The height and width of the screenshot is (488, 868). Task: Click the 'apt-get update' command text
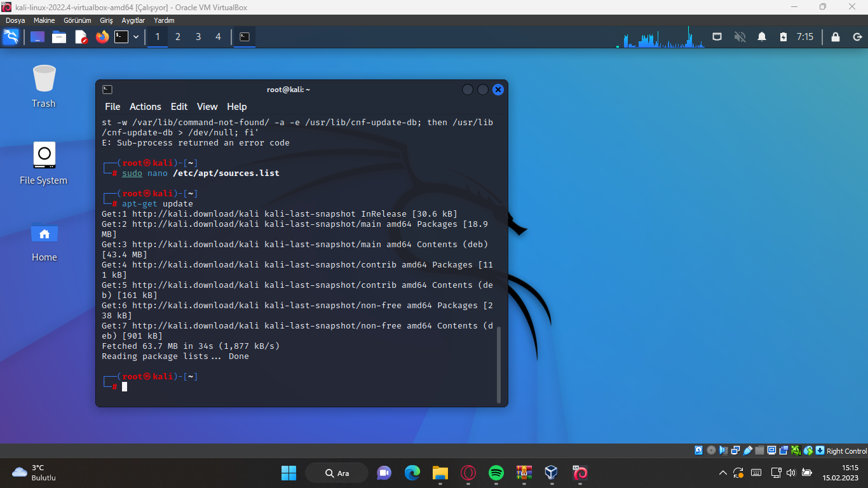pos(158,204)
